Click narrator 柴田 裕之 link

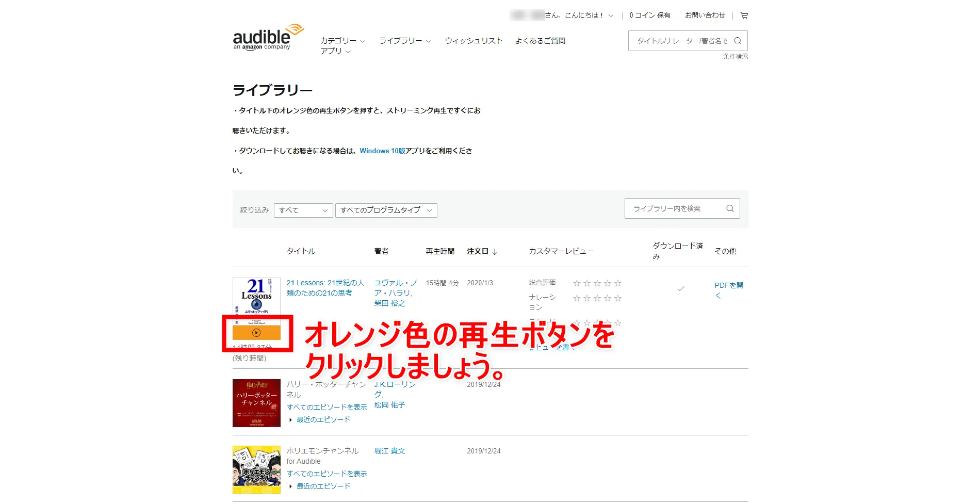tap(389, 303)
